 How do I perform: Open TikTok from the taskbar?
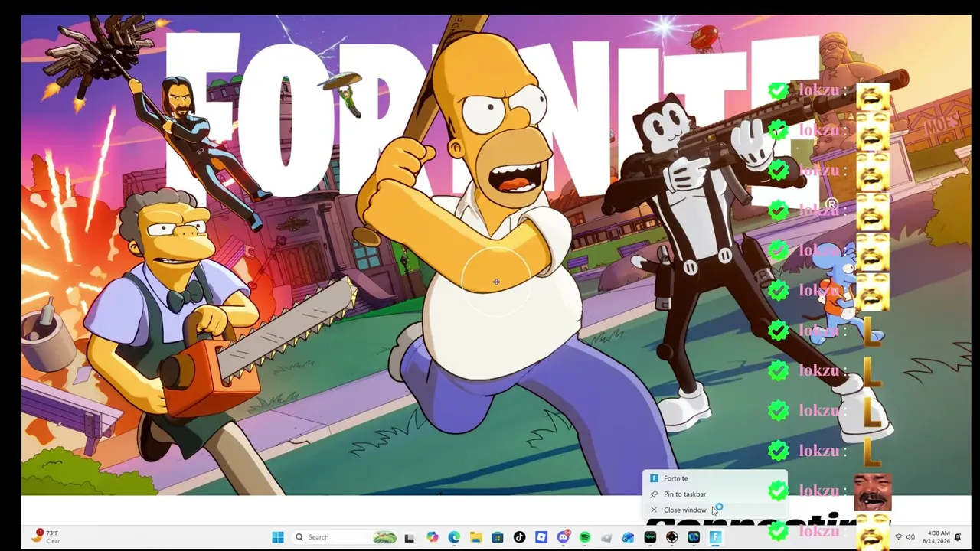point(519,537)
